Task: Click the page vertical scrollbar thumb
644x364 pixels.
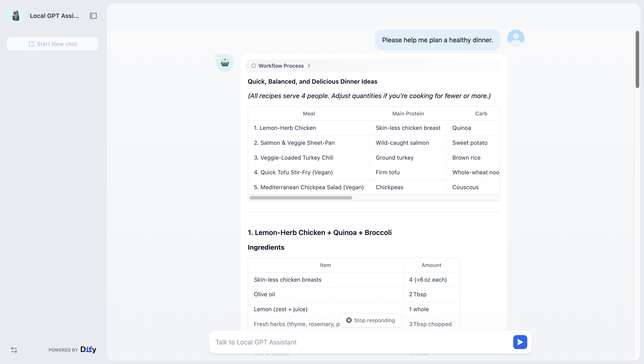Action: pyautogui.click(x=637, y=59)
